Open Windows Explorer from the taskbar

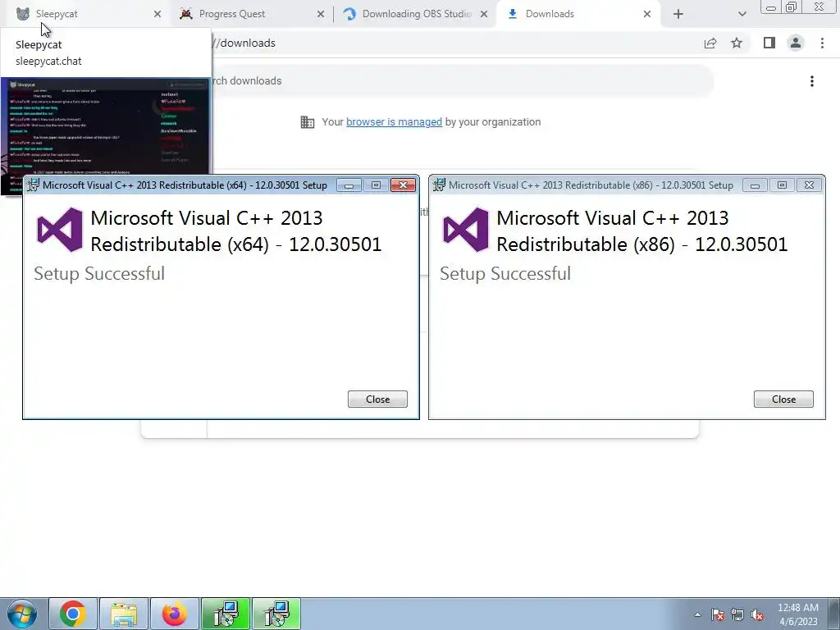[x=124, y=614]
